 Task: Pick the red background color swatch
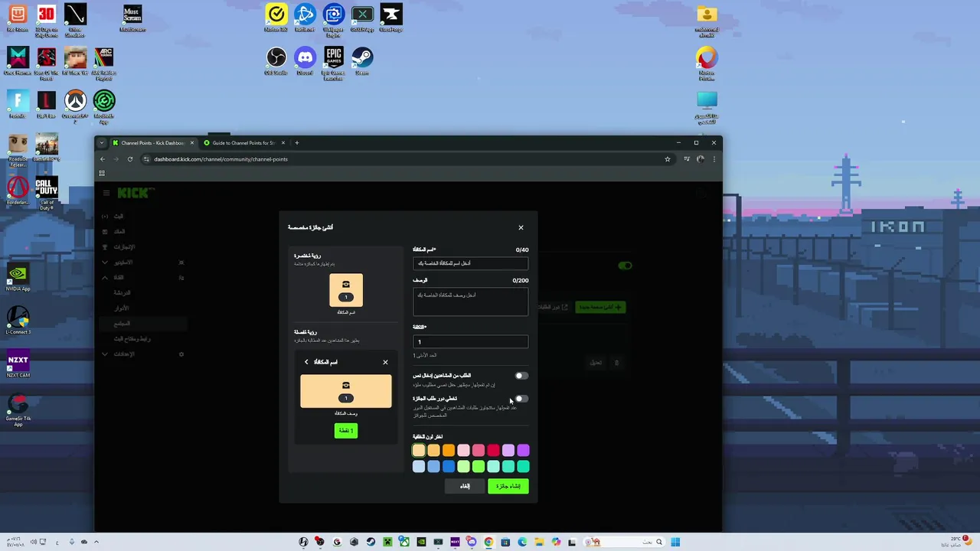[x=493, y=451]
